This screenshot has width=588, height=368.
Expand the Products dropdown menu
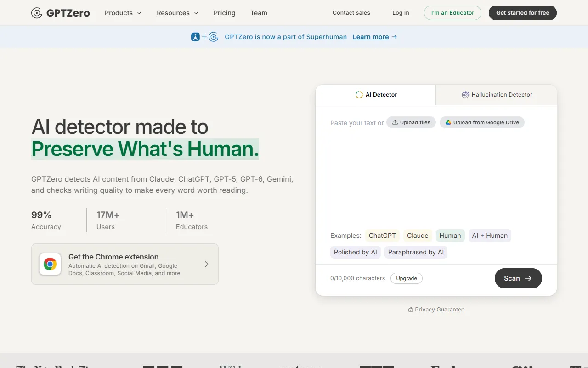point(123,13)
